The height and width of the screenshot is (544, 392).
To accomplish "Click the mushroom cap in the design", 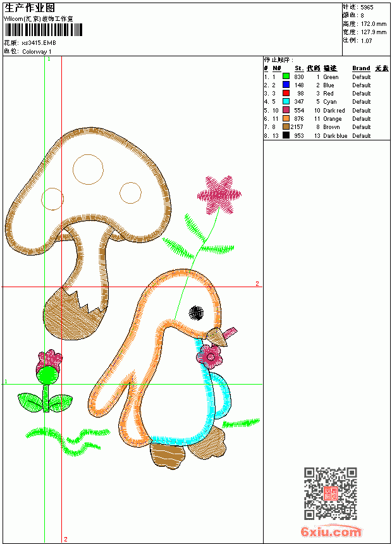I will pos(88,186).
